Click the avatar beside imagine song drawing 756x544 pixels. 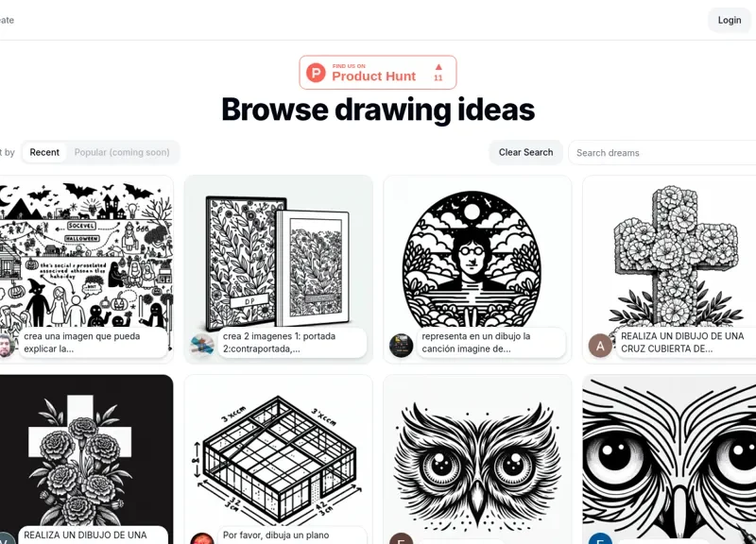click(x=401, y=346)
